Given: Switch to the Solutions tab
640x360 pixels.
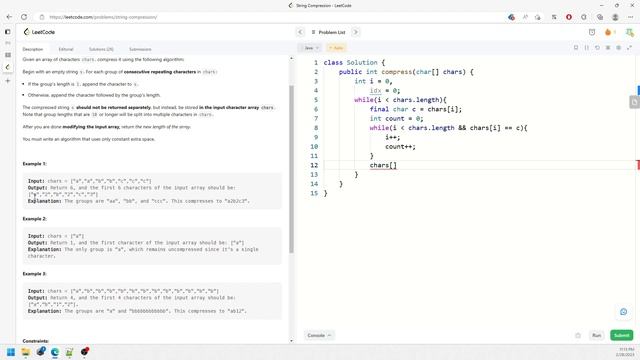Looking at the screenshot, I should tap(101, 49).
